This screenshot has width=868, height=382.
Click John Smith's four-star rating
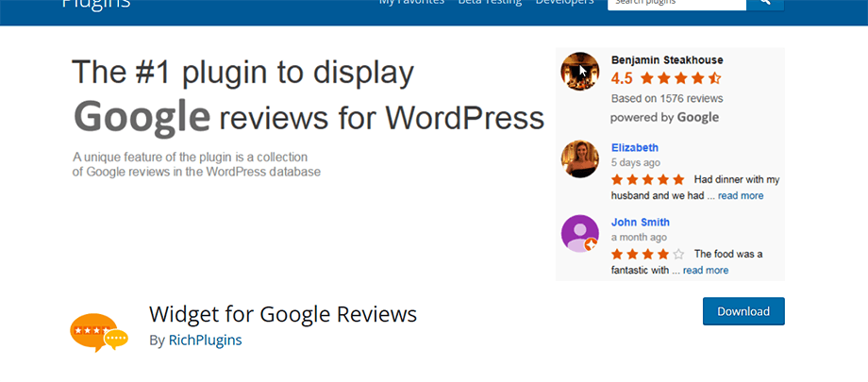(x=648, y=255)
